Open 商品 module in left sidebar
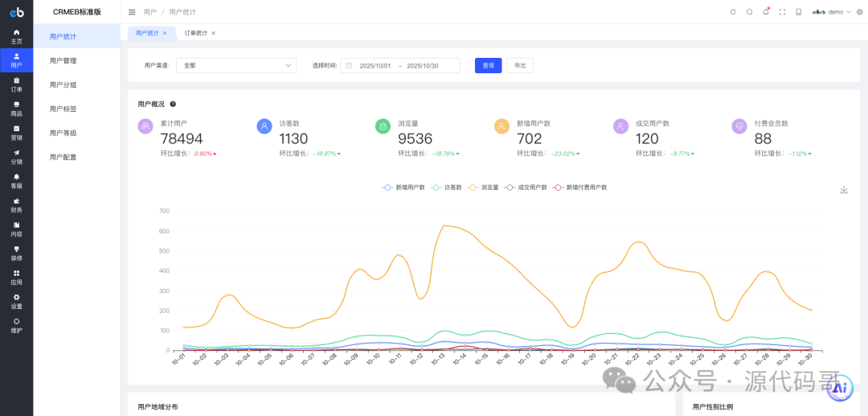 click(x=16, y=109)
